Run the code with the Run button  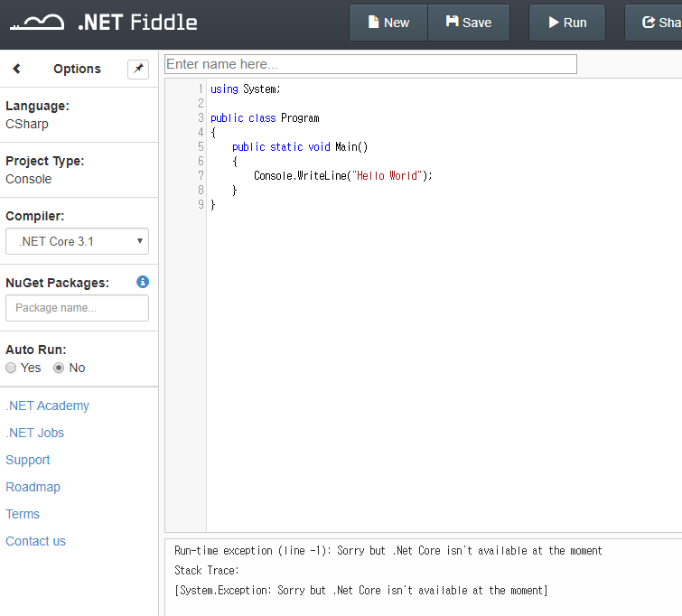tap(567, 23)
